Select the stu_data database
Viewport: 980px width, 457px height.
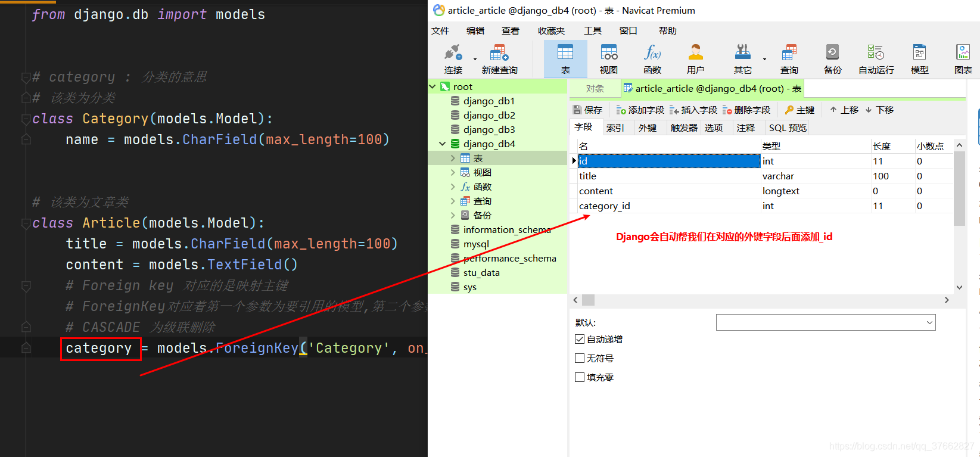pos(481,273)
